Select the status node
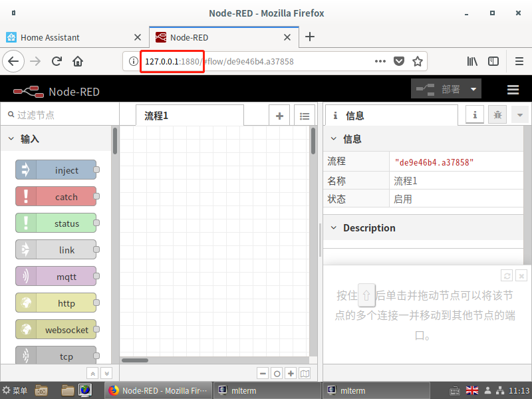 point(57,223)
